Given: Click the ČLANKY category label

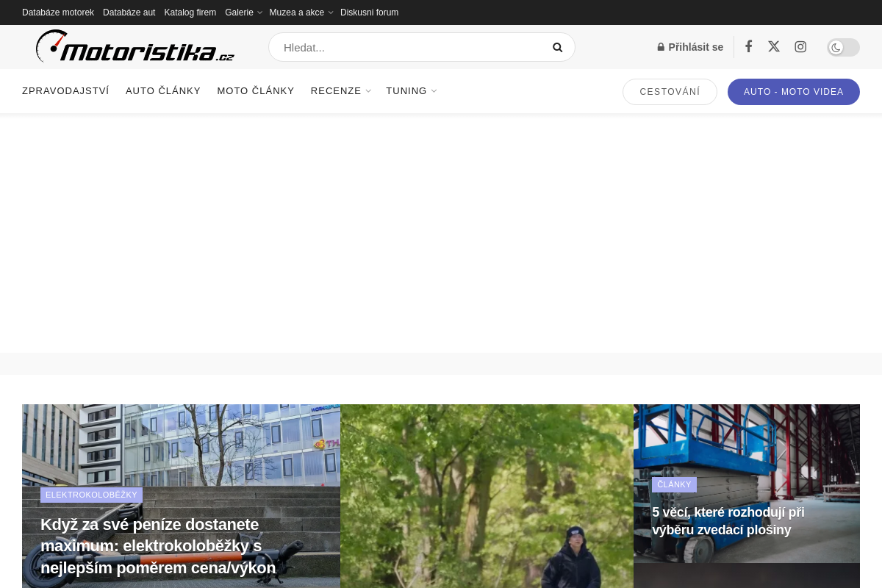Looking at the screenshot, I should pos(674,484).
